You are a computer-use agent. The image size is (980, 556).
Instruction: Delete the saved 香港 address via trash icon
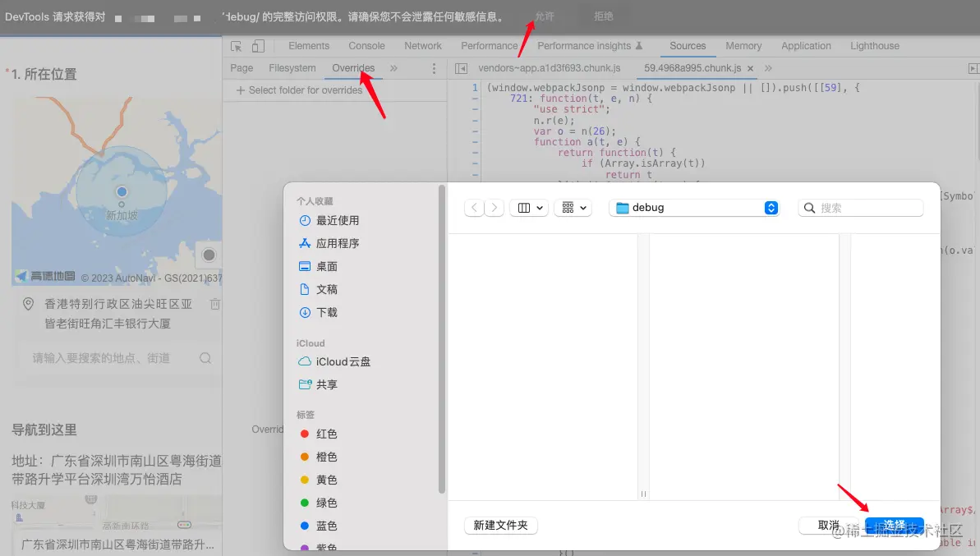[214, 304]
